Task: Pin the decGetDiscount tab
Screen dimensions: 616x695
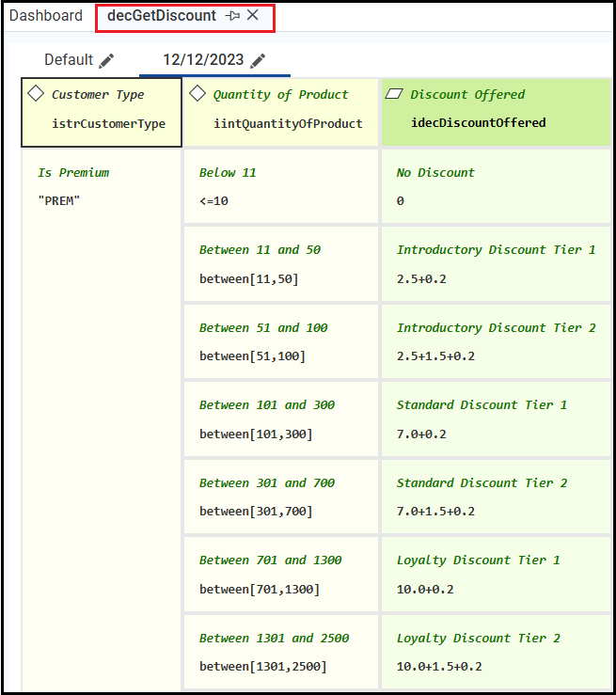Action: (233, 16)
